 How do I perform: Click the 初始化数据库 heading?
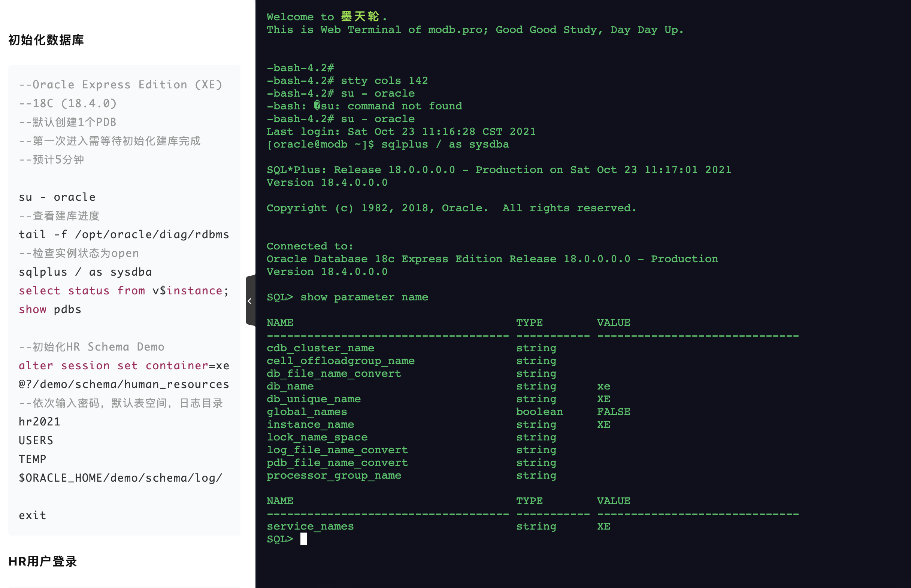tap(46, 40)
